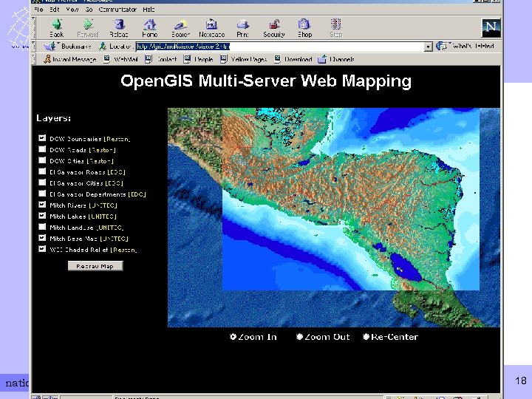This screenshot has width=532, height=399.
Task: Open the Security info icon
Action: (274, 25)
